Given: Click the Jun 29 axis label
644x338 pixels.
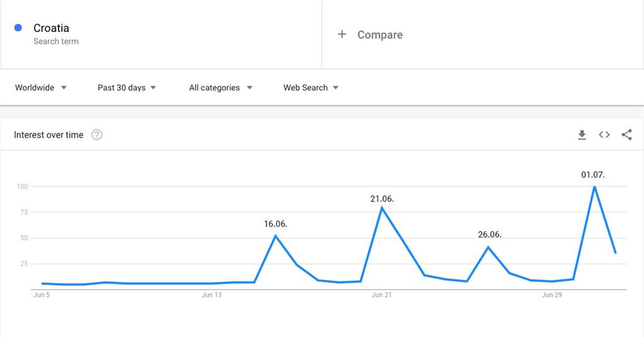Looking at the screenshot, I should [x=552, y=295].
